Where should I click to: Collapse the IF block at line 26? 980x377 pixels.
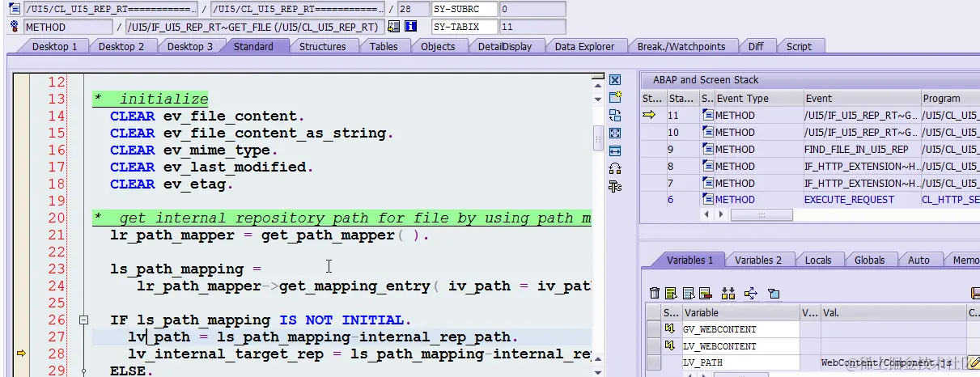coord(83,320)
